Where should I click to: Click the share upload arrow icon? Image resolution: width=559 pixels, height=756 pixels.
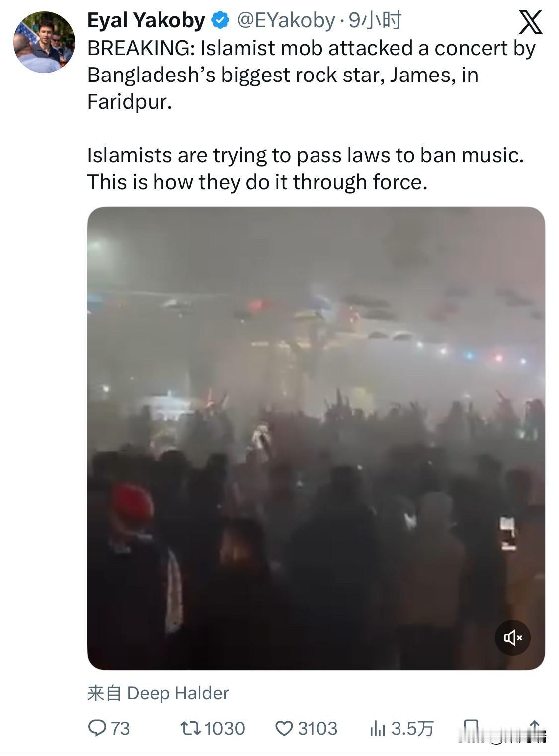[535, 729]
